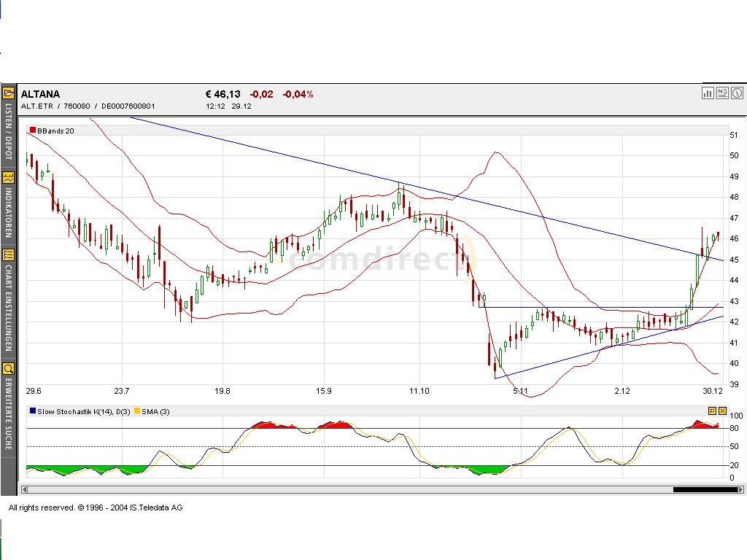
Task: Click the timestamp 12:12 29.12
Action: (228, 106)
